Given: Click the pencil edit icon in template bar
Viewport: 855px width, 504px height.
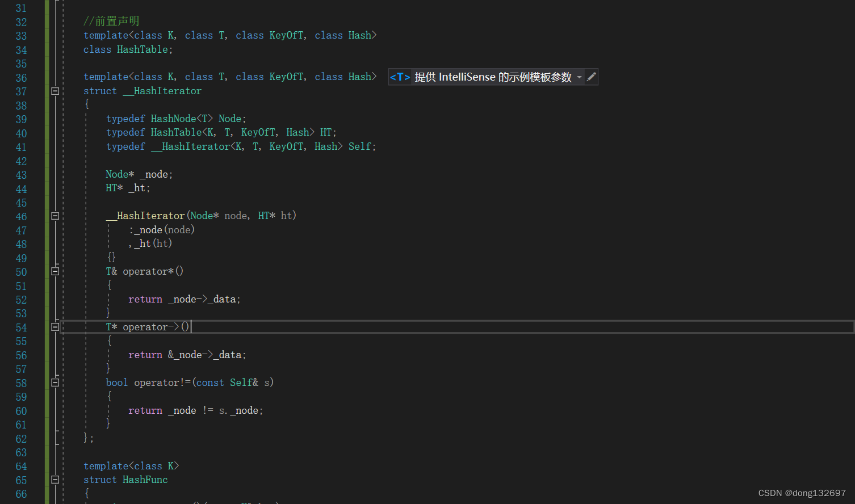Looking at the screenshot, I should click(591, 77).
